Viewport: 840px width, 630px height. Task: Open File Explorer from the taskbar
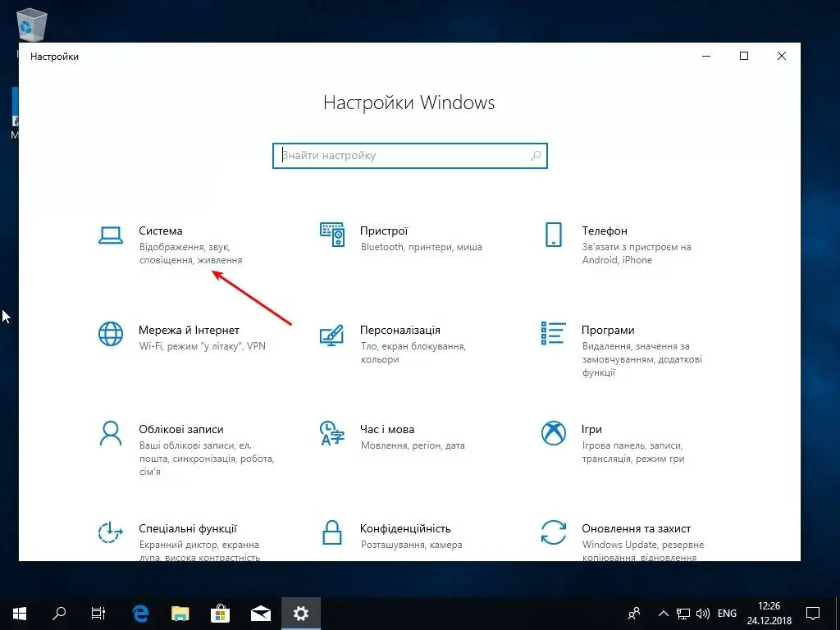[180, 614]
